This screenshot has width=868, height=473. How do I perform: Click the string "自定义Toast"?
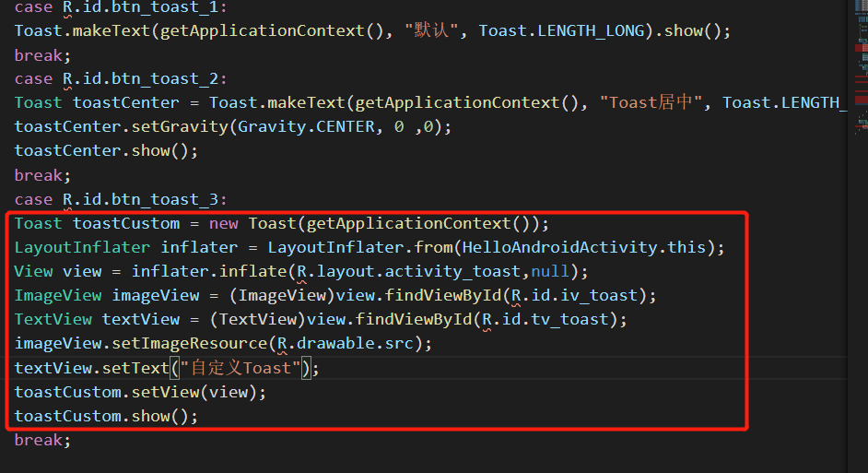240,368
